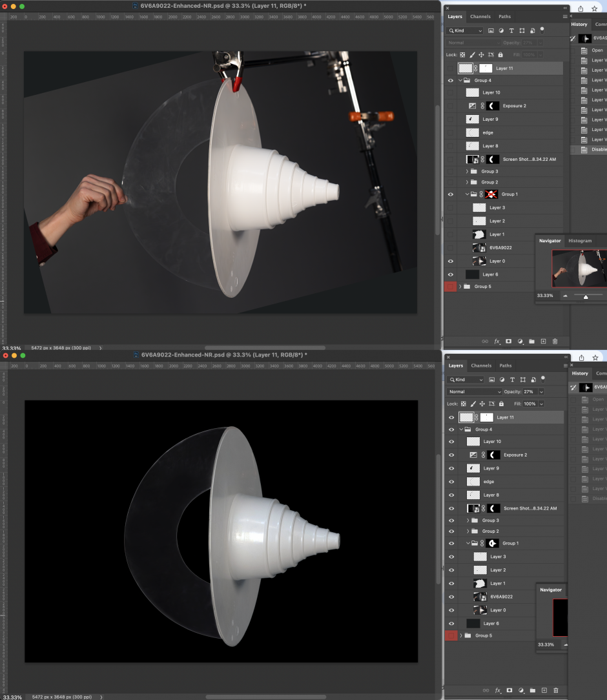The image size is (607, 700).
Task: Open the Histogram tab beside the upper Navigator
Action: click(x=579, y=241)
